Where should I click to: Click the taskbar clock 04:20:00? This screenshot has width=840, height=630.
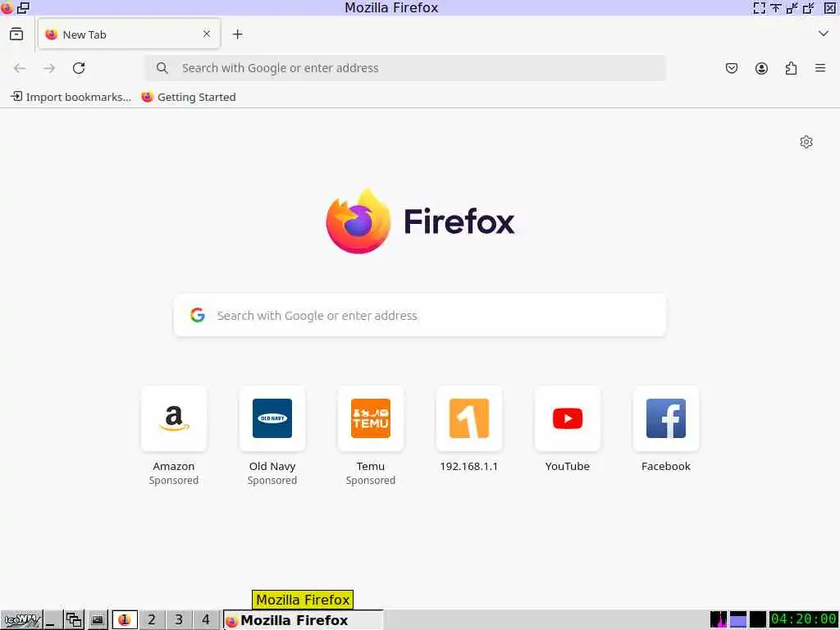point(804,620)
